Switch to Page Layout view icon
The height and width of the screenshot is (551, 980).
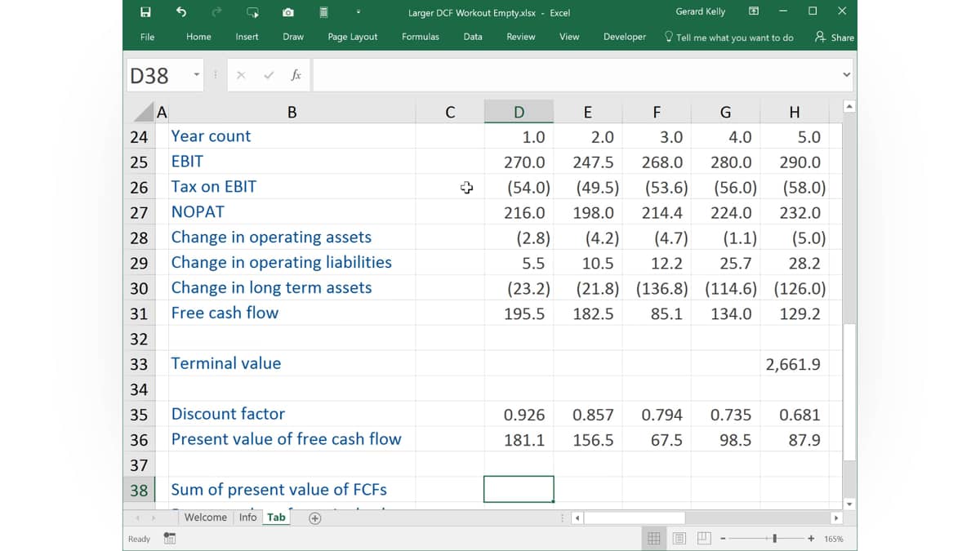[679, 538]
